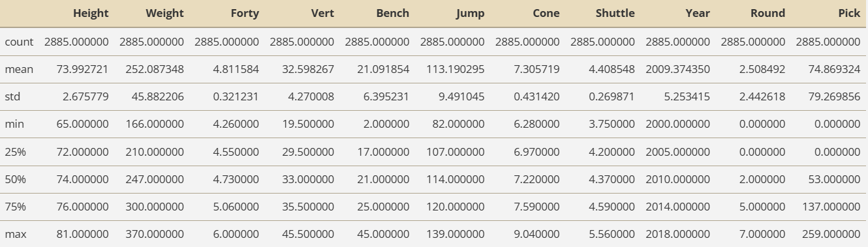Viewport: 868px width, 247px height.
Task: Click the Cone column header
Action: pyautogui.click(x=546, y=13)
